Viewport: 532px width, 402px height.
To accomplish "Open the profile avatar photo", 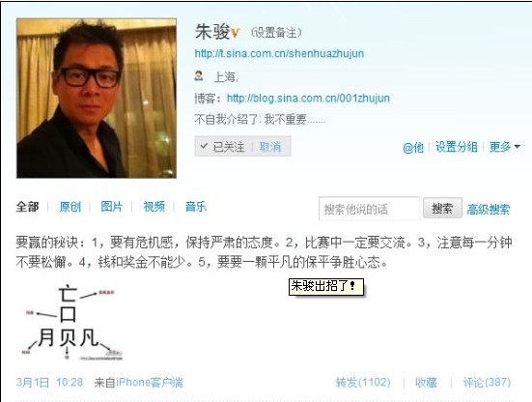I will pyautogui.click(x=97, y=99).
